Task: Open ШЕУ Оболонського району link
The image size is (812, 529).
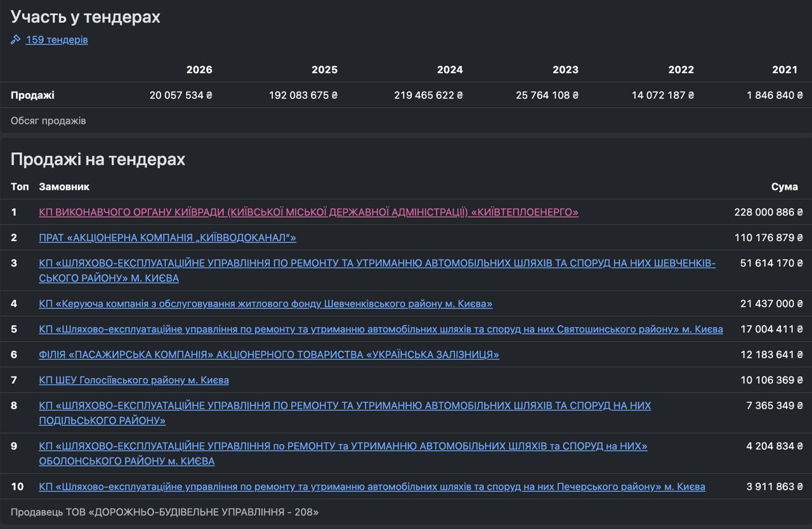Action: point(343,454)
